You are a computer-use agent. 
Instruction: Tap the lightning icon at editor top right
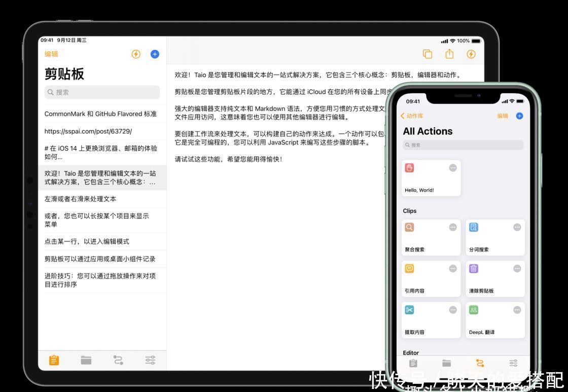click(x=471, y=54)
